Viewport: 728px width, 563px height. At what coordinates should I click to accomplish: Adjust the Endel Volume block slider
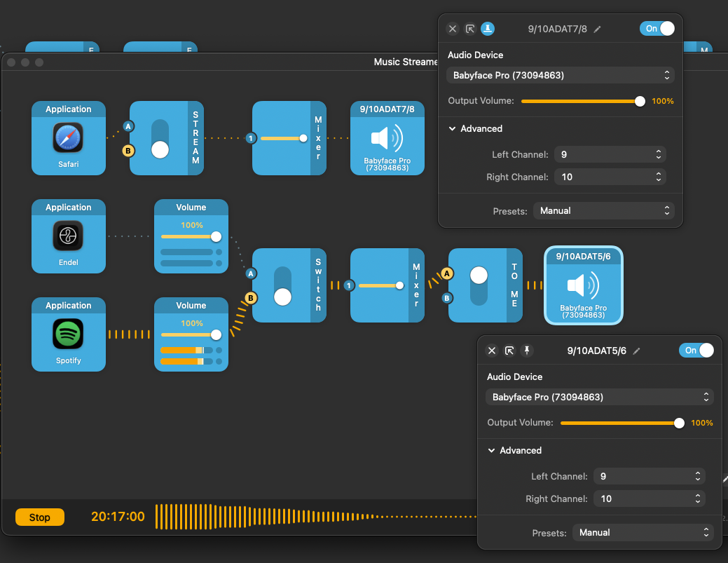click(191, 237)
